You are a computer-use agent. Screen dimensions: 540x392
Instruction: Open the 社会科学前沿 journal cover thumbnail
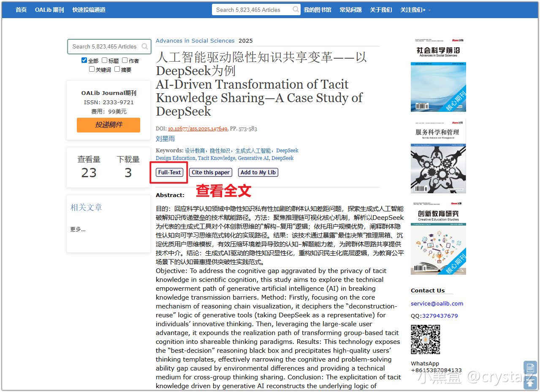438,75
